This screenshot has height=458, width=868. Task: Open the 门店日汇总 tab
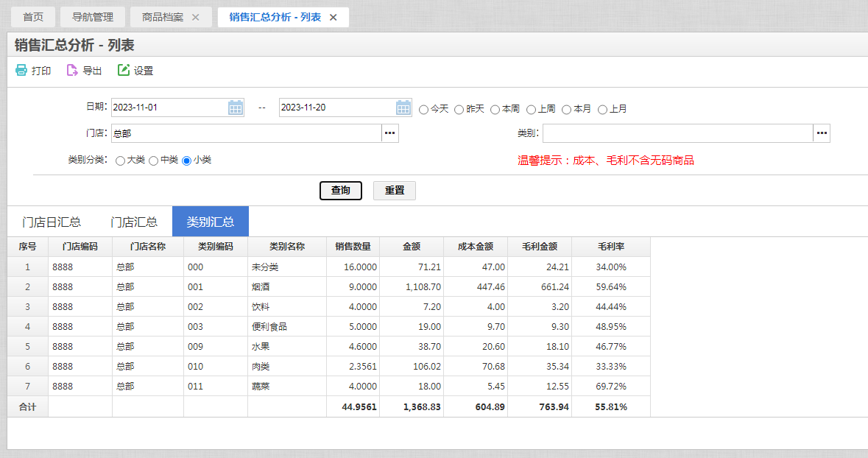coord(52,222)
